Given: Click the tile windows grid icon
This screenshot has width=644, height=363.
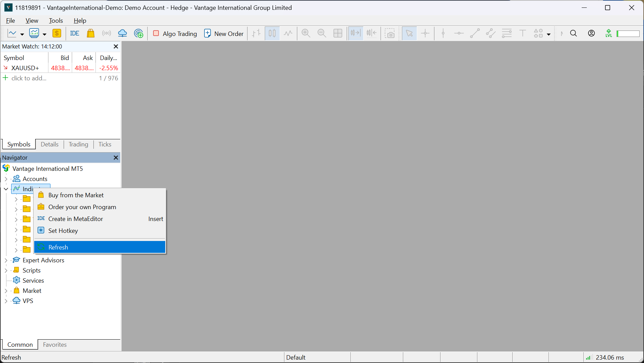Looking at the screenshot, I should coord(338,33).
